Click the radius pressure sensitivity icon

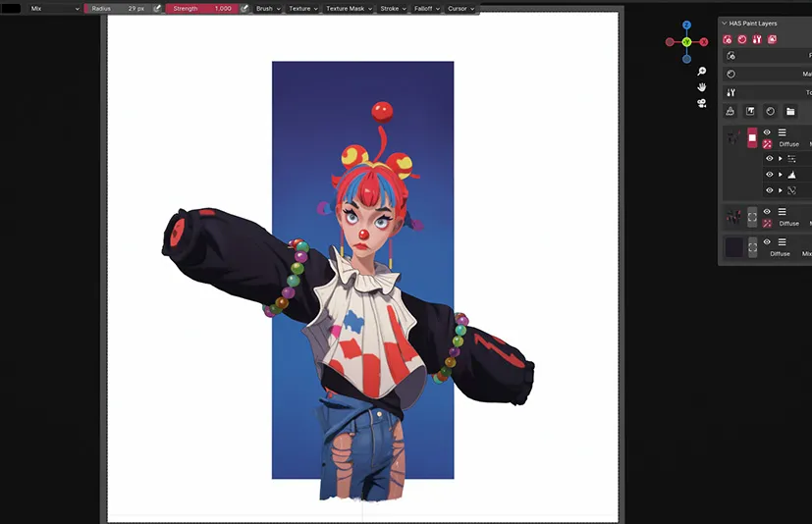pos(156,8)
